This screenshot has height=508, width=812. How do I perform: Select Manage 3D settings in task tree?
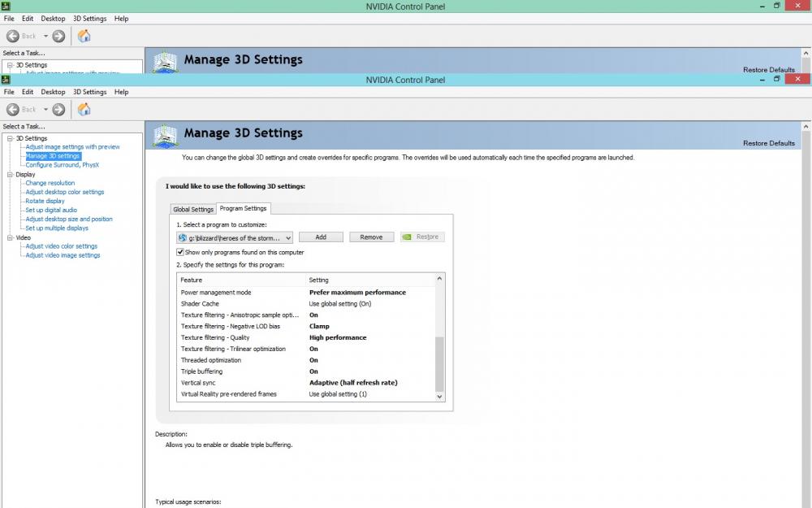click(53, 156)
